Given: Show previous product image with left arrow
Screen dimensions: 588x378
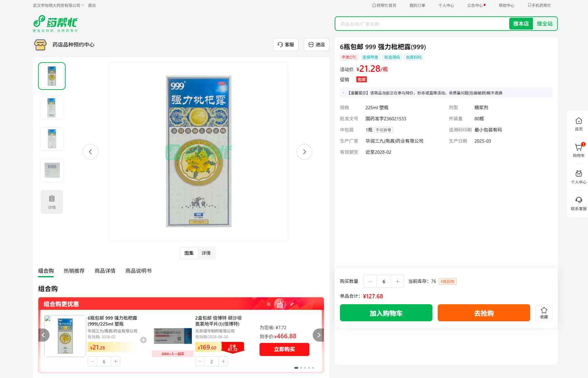Looking at the screenshot, I should pos(91,152).
